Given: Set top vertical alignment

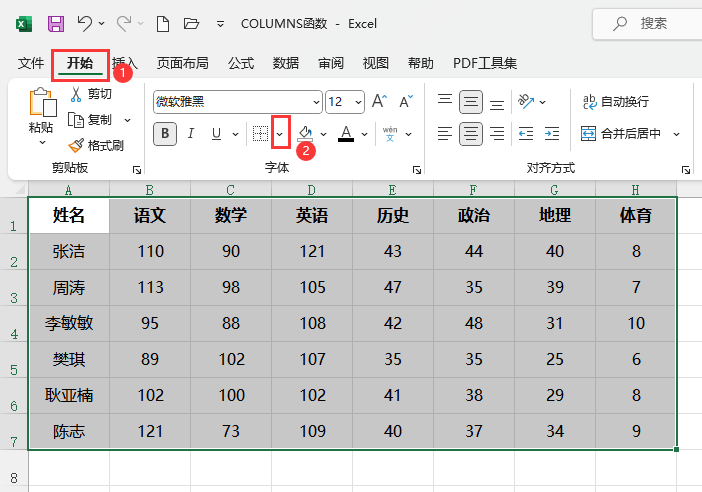Looking at the screenshot, I should (445, 101).
